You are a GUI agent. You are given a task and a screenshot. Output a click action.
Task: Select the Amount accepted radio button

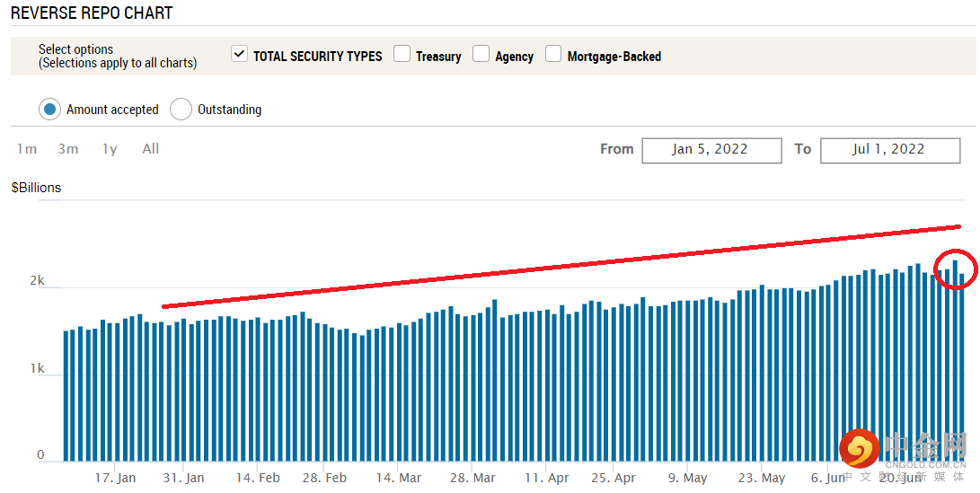[x=49, y=110]
